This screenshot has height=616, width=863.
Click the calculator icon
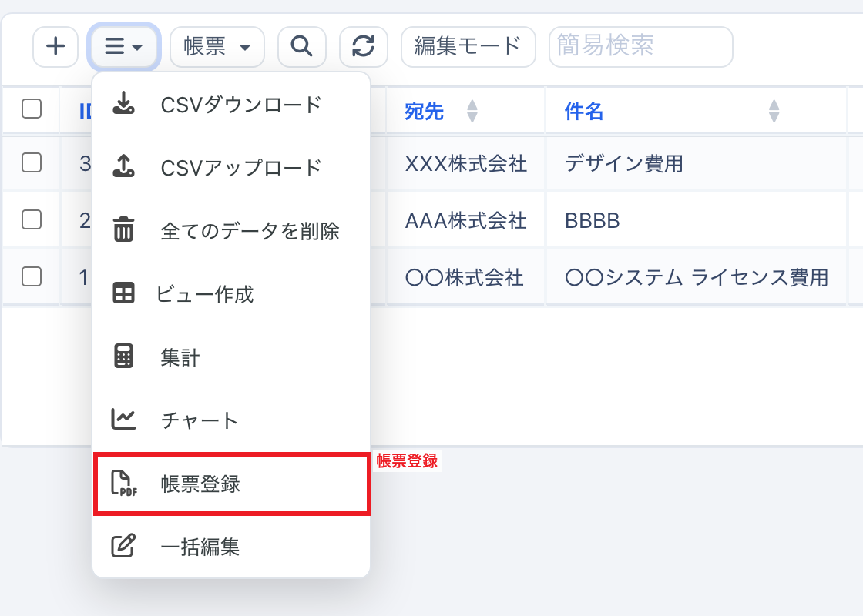click(123, 356)
